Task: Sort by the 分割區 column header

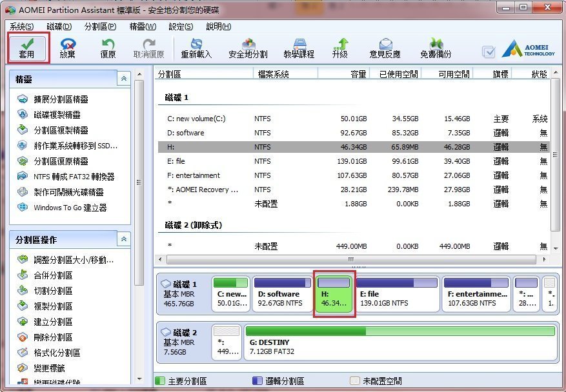Action: pyautogui.click(x=205, y=74)
